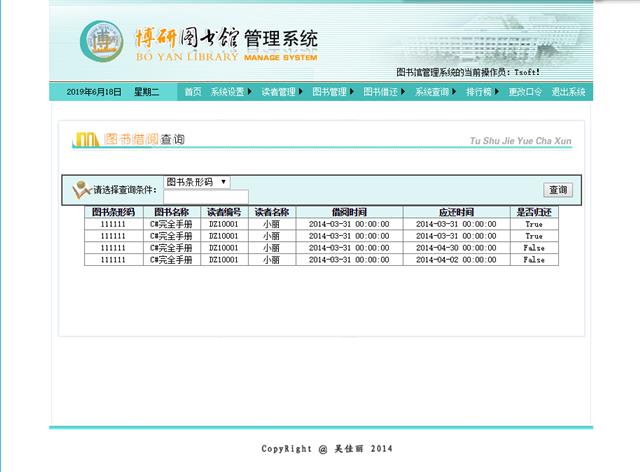The height and width of the screenshot is (472, 640).
Task: Expand the 排行榜 menu
Action: tap(480, 92)
